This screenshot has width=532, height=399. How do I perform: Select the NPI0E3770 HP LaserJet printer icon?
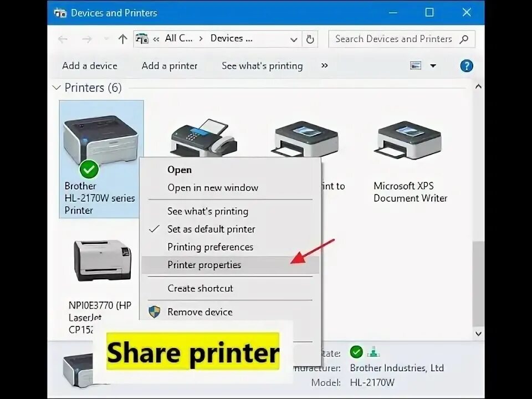[x=103, y=260]
